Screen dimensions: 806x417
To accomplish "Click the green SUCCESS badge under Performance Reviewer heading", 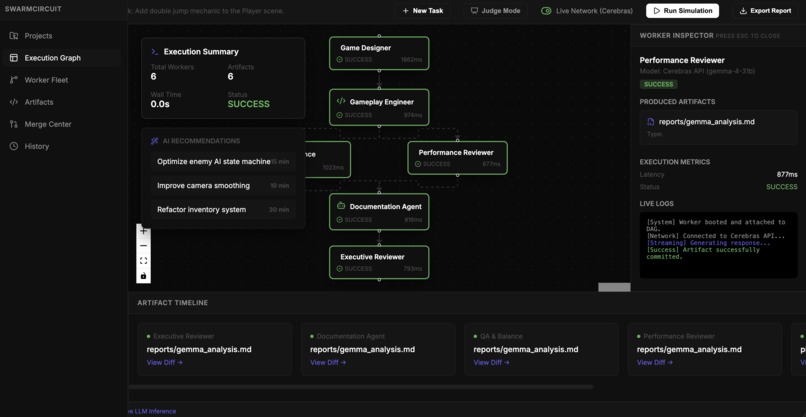I will point(658,84).
